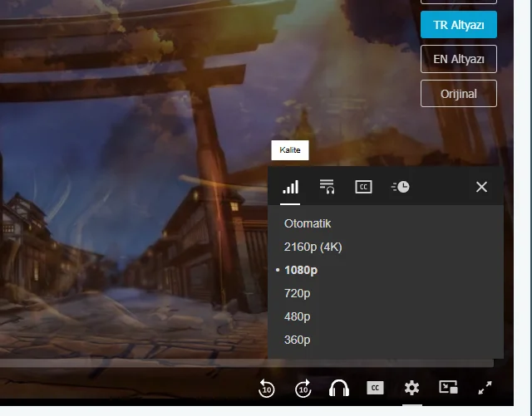Open the Quality tab in settings panel
532x416 pixels.
click(x=290, y=187)
